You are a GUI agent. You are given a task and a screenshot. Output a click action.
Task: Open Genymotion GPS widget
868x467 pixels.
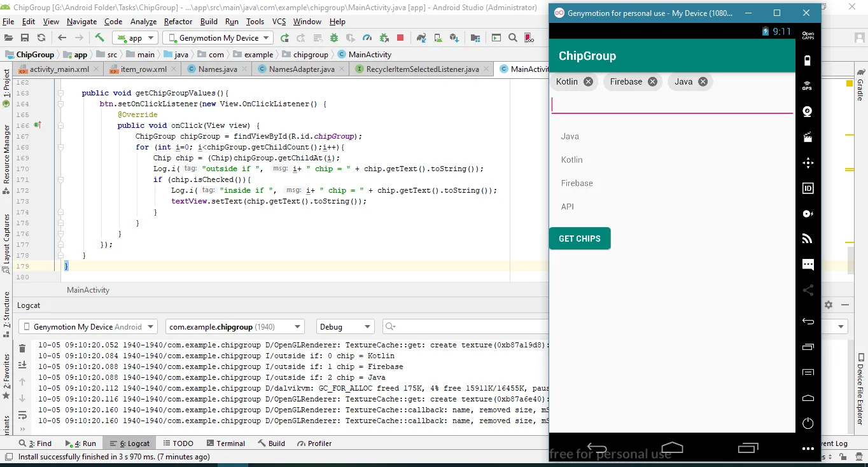click(x=808, y=87)
